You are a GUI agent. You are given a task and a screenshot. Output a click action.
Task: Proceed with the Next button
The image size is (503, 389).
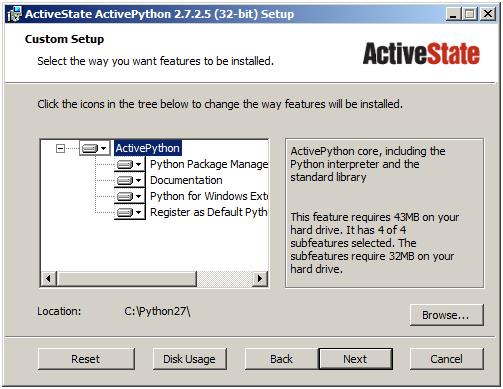click(x=355, y=359)
